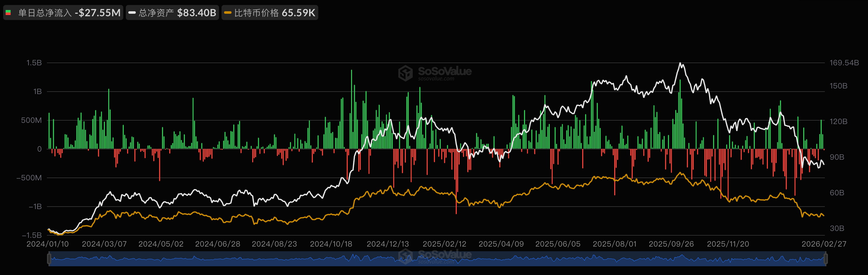Click the 2024/10/18 date label on the x-axis
The height and width of the screenshot is (275, 868).
click(331, 244)
